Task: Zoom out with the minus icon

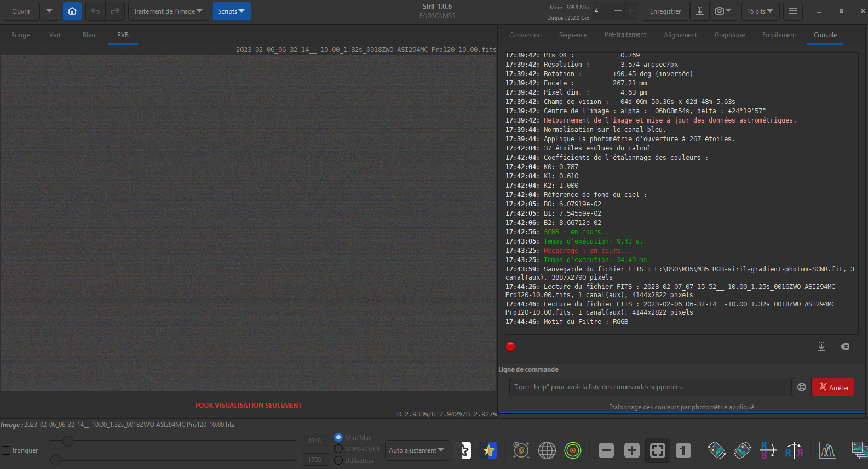Action: (606, 450)
